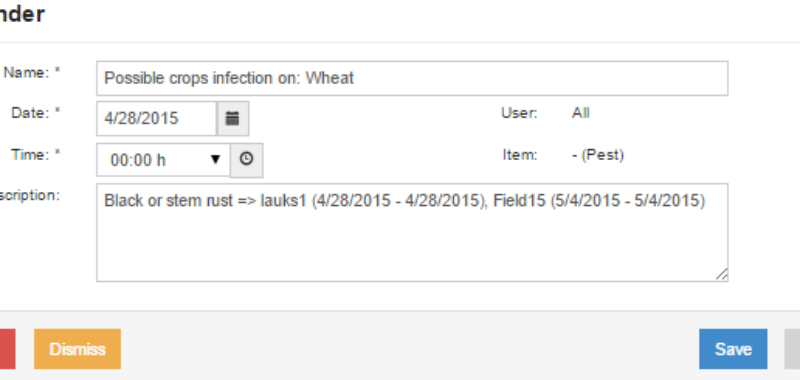Focus the Name field with Wheat text
800x380 pixels.
[412, 78]
